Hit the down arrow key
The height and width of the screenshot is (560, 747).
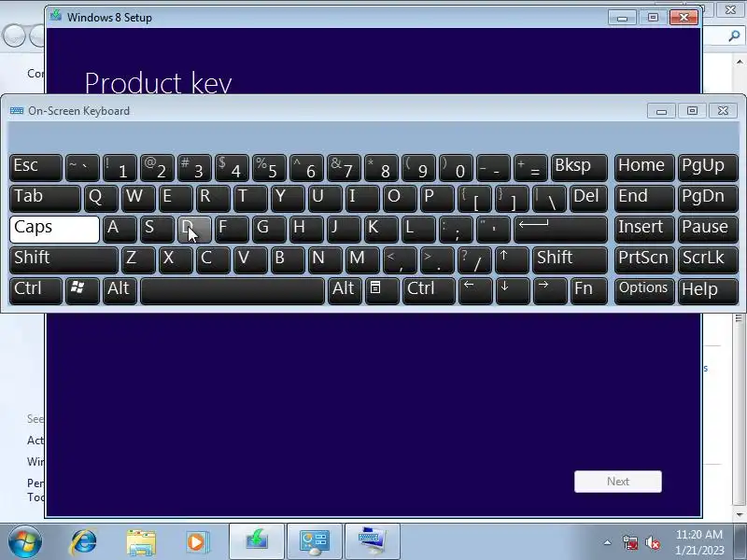[x=512, y=290]
